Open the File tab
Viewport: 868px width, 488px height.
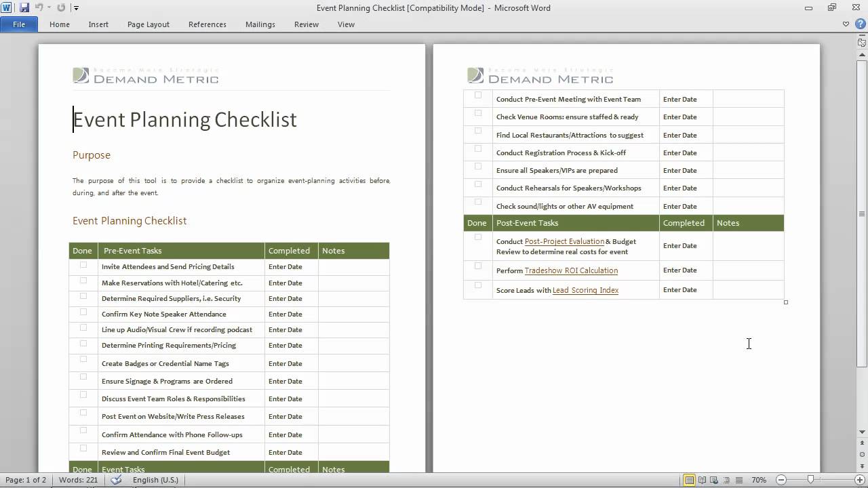[x=19, y=24]
